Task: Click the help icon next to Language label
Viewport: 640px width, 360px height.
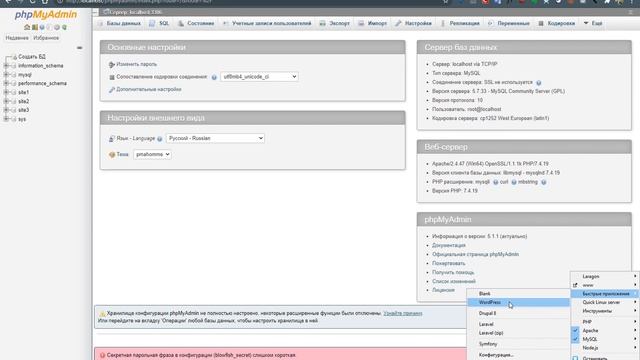Action: (160, 139)
